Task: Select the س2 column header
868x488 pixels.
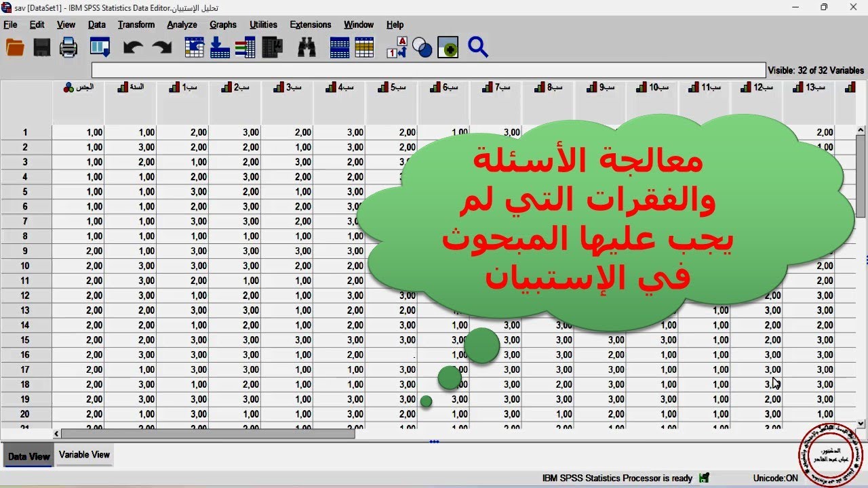Action: tap(235, 102)
